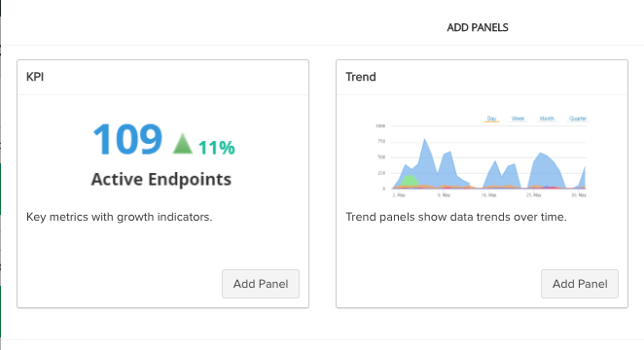Click the 16. May date label

coord(488,194)
